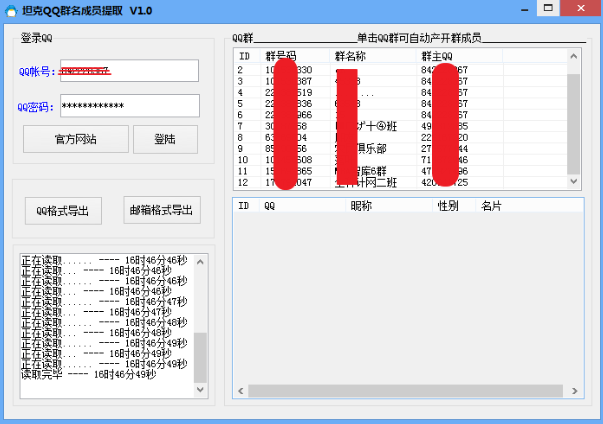Select group row with ID 6

400,115
